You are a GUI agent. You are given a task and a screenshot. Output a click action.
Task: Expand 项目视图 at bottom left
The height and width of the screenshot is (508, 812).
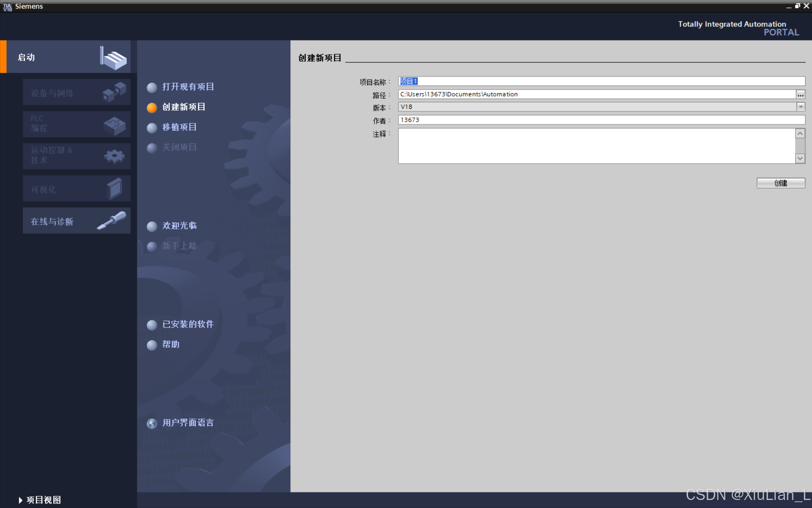(40, 500)
